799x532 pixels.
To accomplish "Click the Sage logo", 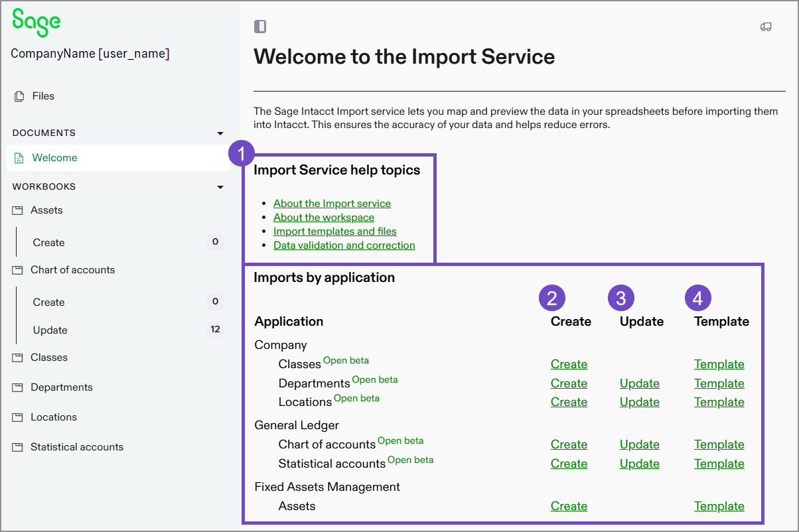I will (x=36, y=22).
